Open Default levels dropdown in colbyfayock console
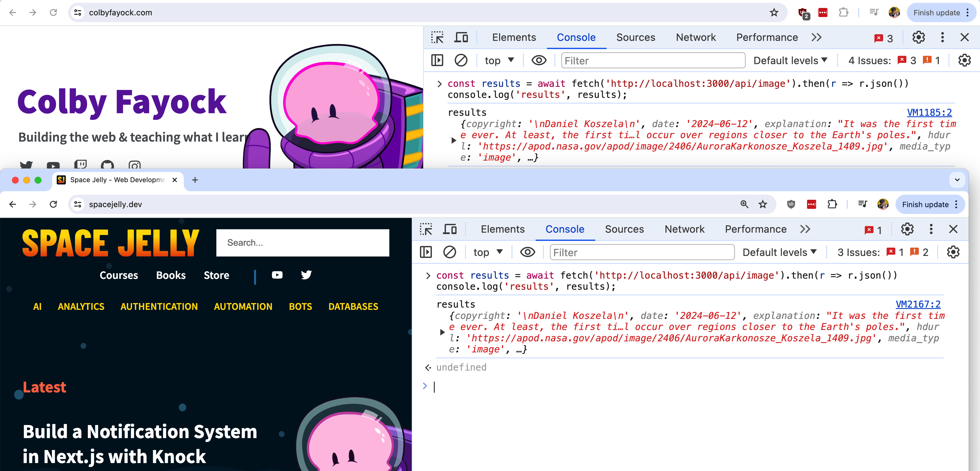The height and width of the screenshot is (471, 980). click(x=790, y=60)
